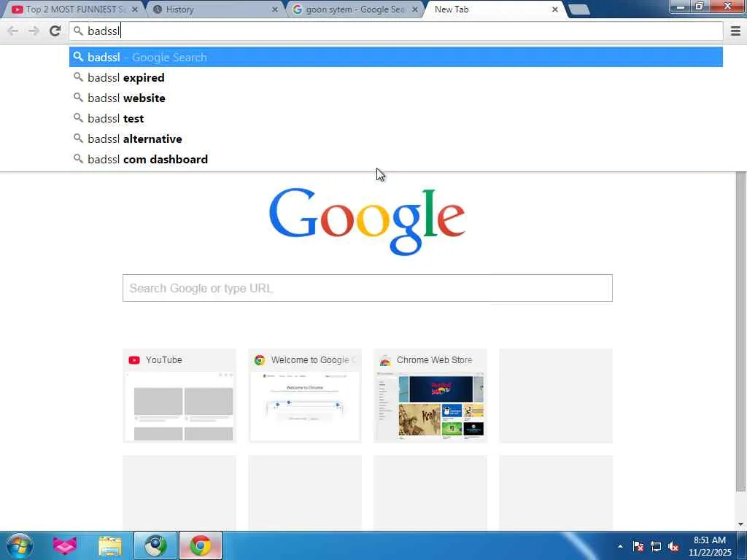747x560 pixels.
Task: Open the clock showing 8:51 AM
Action: 709,546
